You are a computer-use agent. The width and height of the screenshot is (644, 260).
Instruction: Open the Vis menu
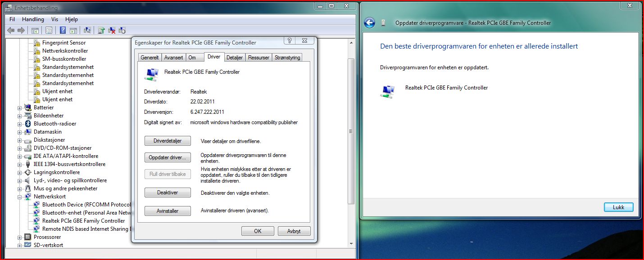point(54,19)
